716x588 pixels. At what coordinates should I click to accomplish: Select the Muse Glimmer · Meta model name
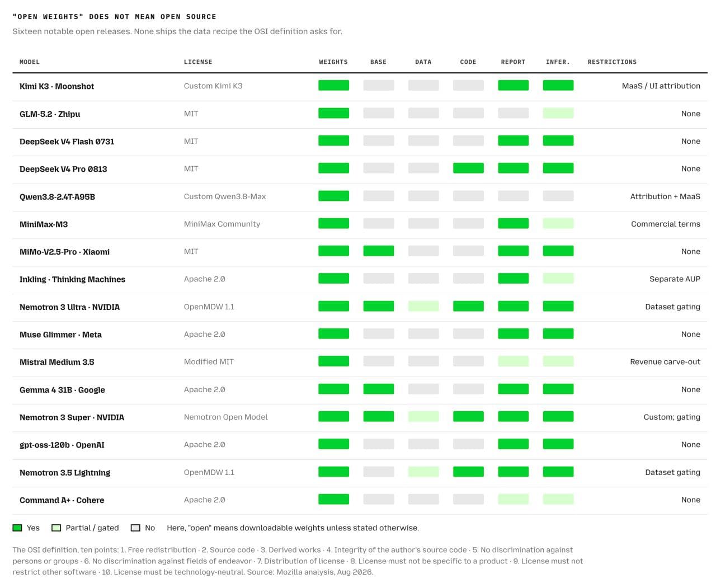(x=60, y=335)
